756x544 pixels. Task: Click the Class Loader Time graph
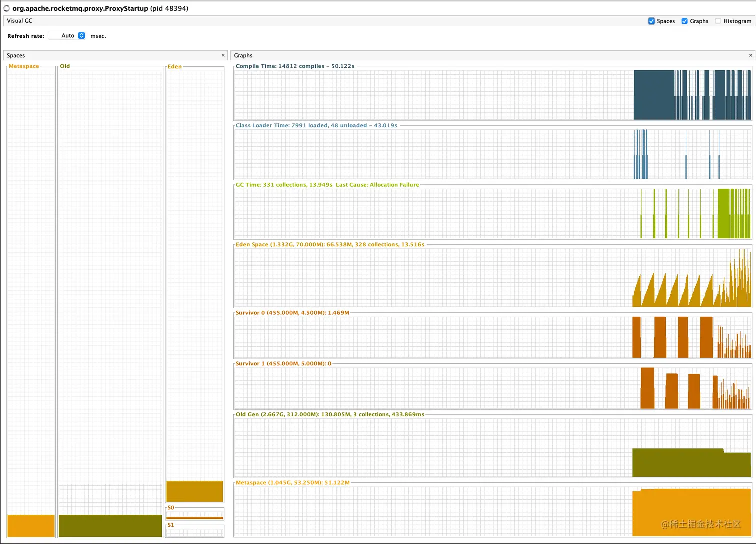click(493, 154)
